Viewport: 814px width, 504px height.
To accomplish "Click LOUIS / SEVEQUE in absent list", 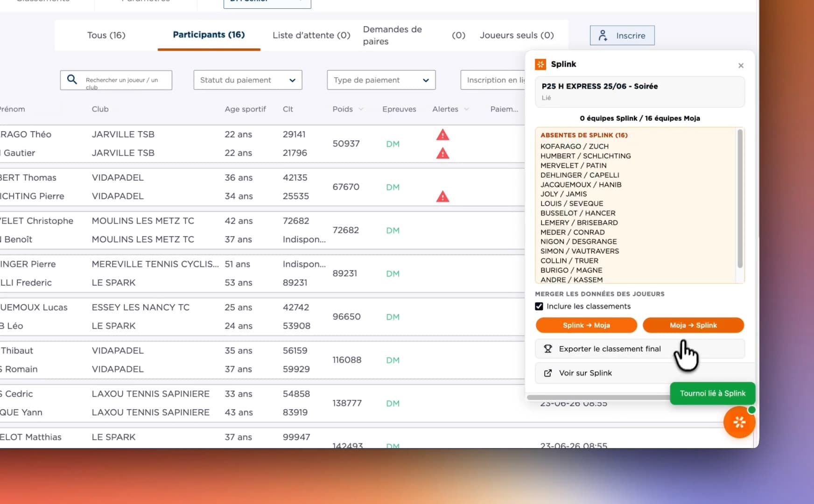I will click(572, 203).
